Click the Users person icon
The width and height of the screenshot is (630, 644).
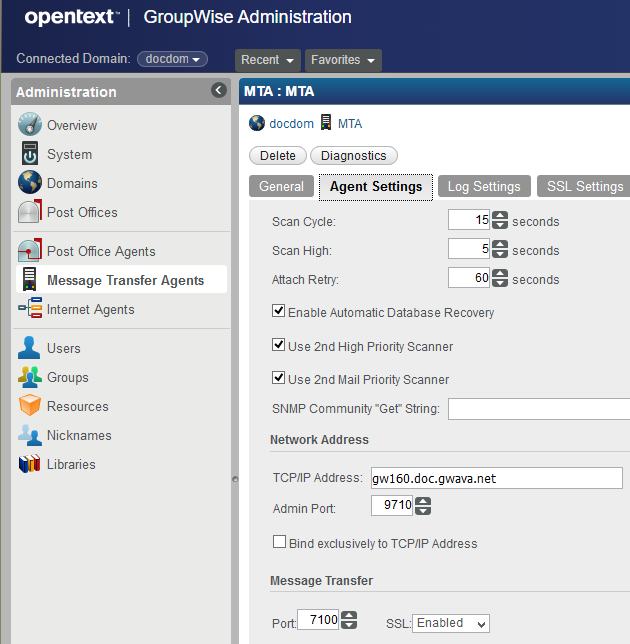click(x=30, y=347)
